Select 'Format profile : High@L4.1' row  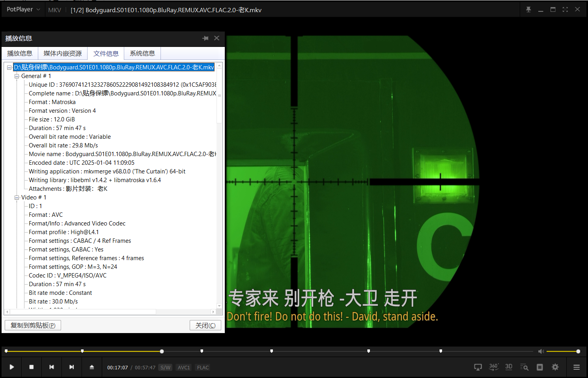(x=64, y=232)
